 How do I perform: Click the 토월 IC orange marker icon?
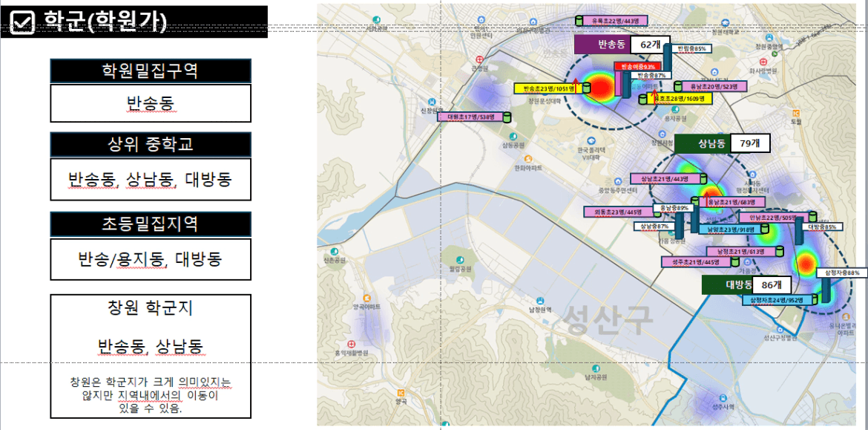[797, 112]
